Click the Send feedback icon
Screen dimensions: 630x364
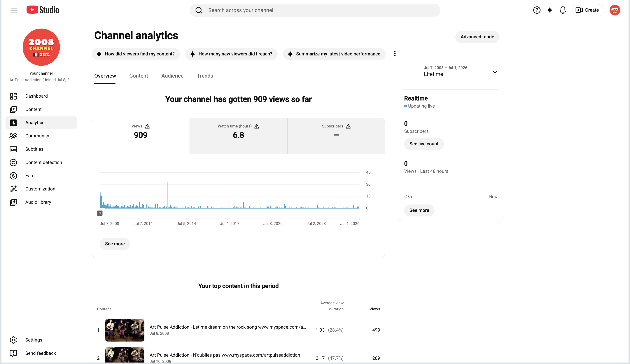13,353
